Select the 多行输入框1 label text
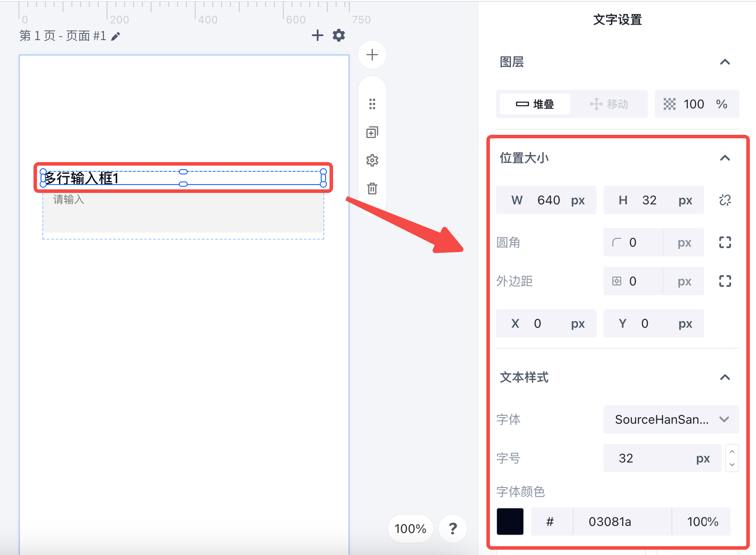This screenshot has height=555, width=756. 82,178
